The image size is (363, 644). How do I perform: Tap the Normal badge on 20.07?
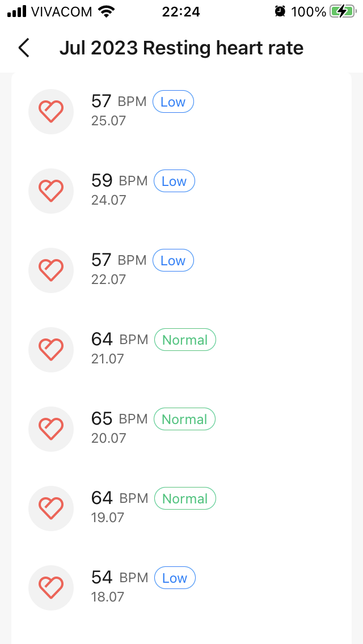pyautogui.click(x=184, y=420)
